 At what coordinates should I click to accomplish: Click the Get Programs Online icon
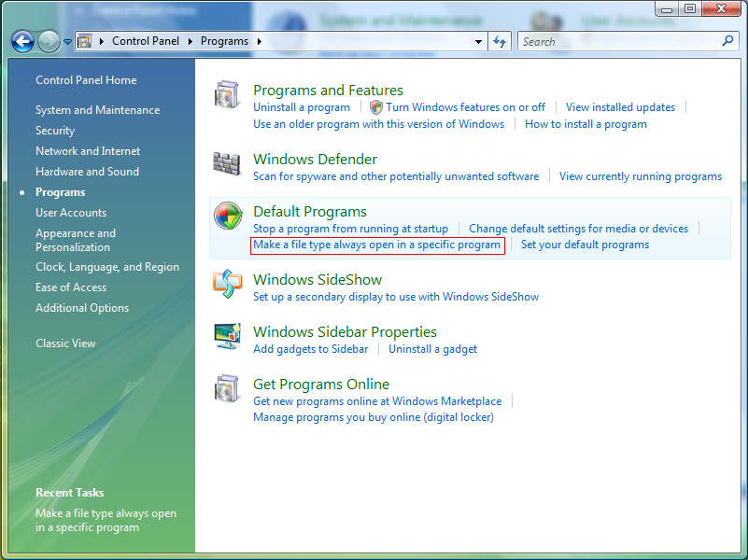point(227,388)
